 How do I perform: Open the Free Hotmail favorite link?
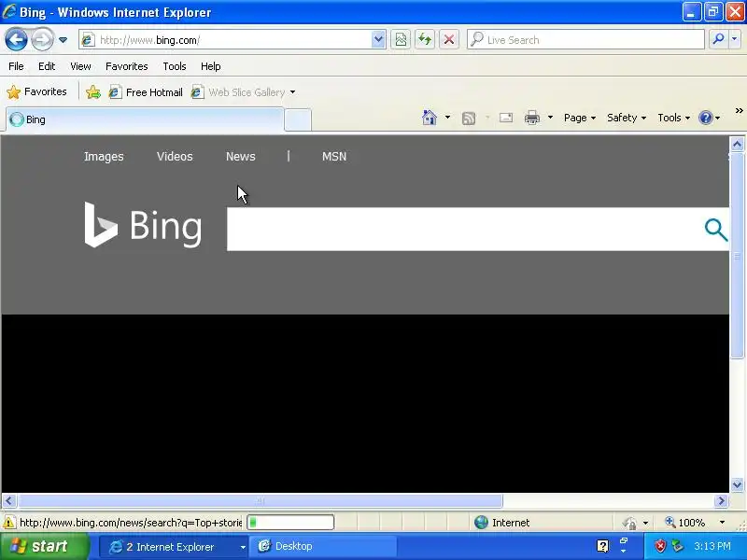[x=146, y=91]
